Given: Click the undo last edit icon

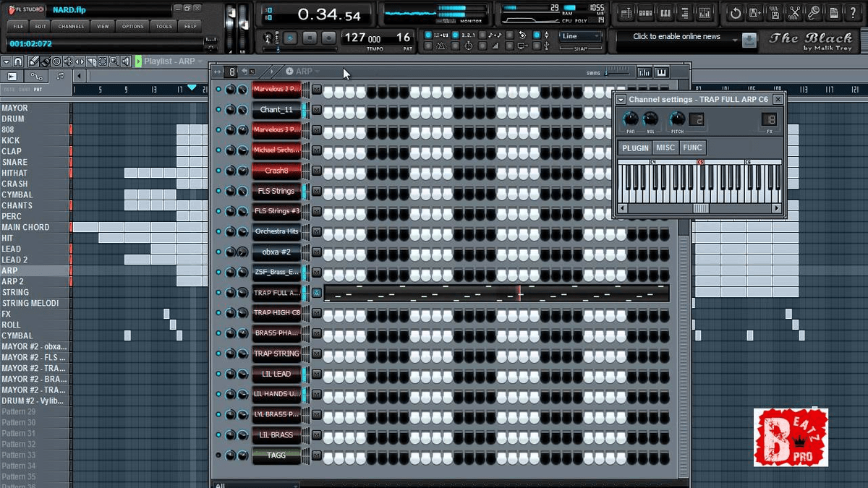Looking at the screenshot, I should [x=736, y=13].
